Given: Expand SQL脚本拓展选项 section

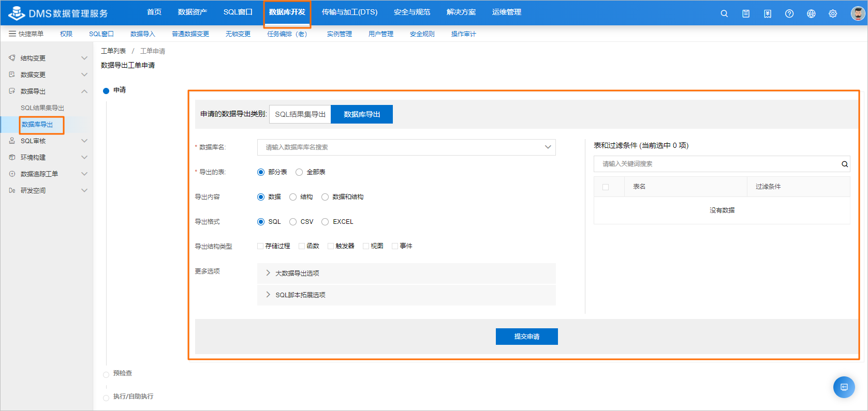Looking at the screenshot, I should 406,295.
